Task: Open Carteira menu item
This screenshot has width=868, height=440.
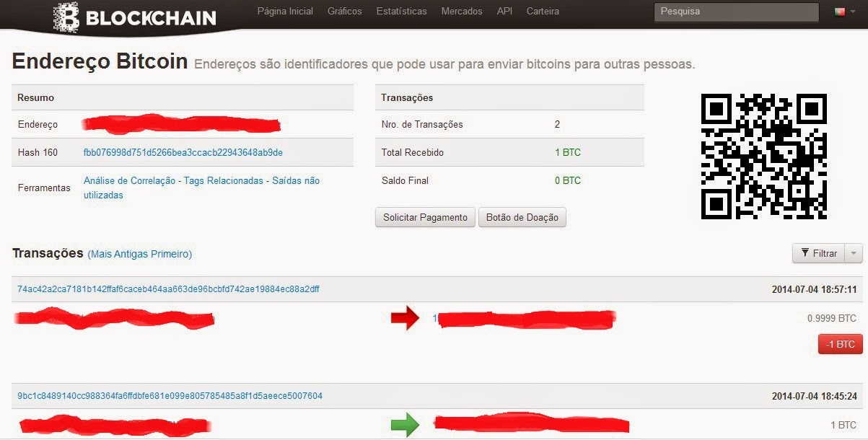Action: coord(543,12)
